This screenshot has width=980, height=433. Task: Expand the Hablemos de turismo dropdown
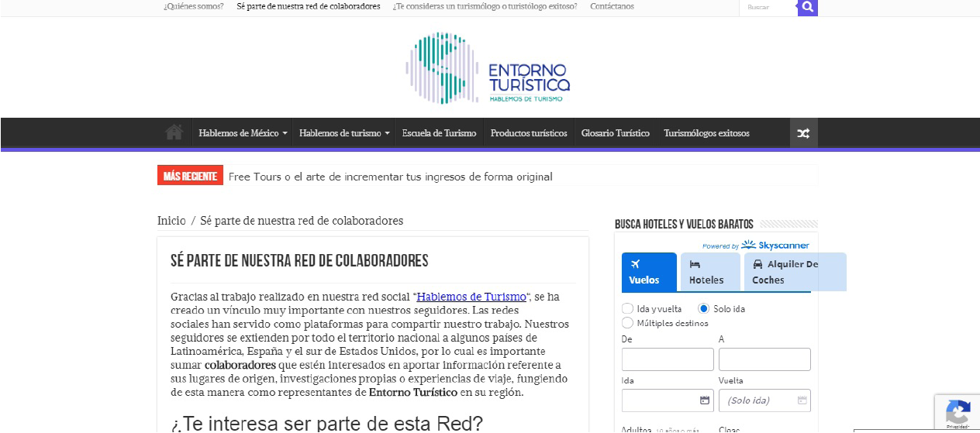[x=343, y=133]
